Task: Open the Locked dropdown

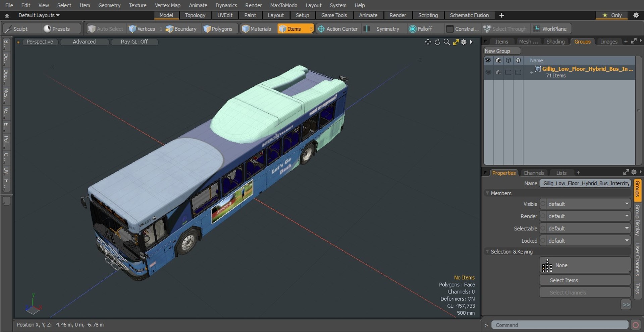Action: (x=585, y=241)
